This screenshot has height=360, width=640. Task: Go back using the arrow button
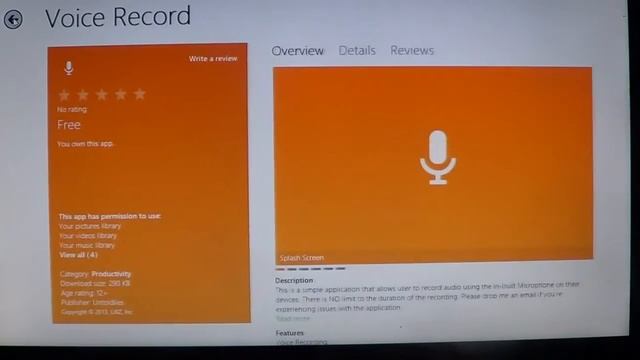click(13, 20)
